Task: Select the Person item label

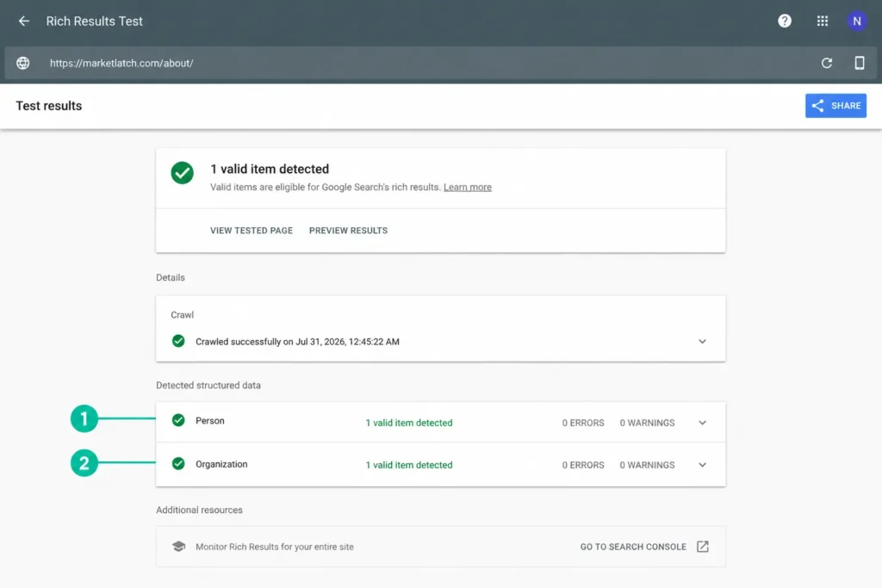Action: [210, 420]
